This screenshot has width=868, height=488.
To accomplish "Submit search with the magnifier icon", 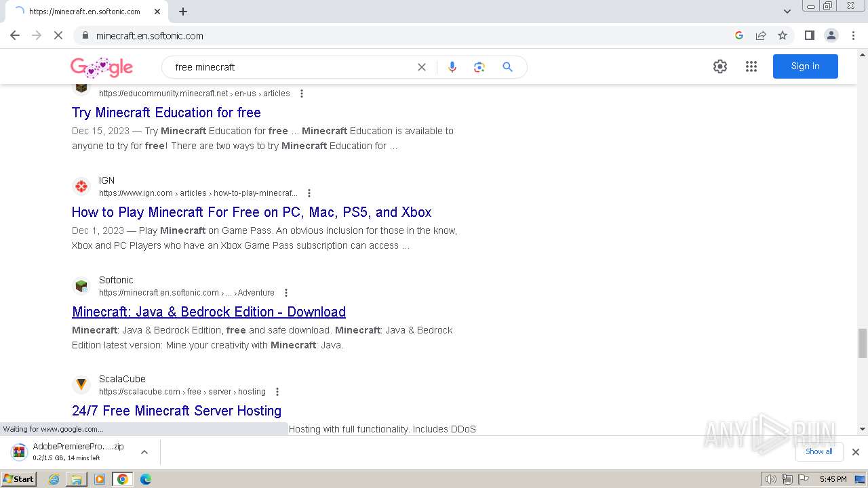I will pos(507,67).
